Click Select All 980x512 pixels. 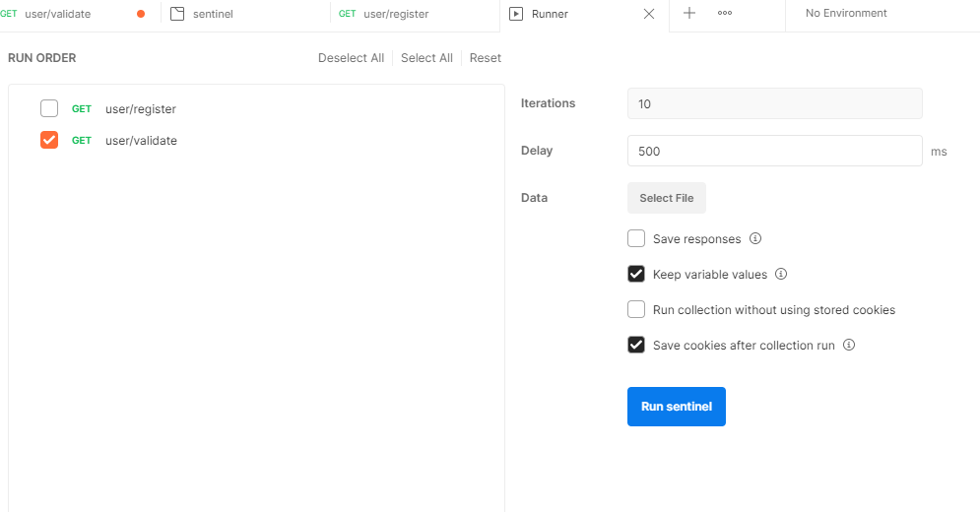(x=426, y=57)
